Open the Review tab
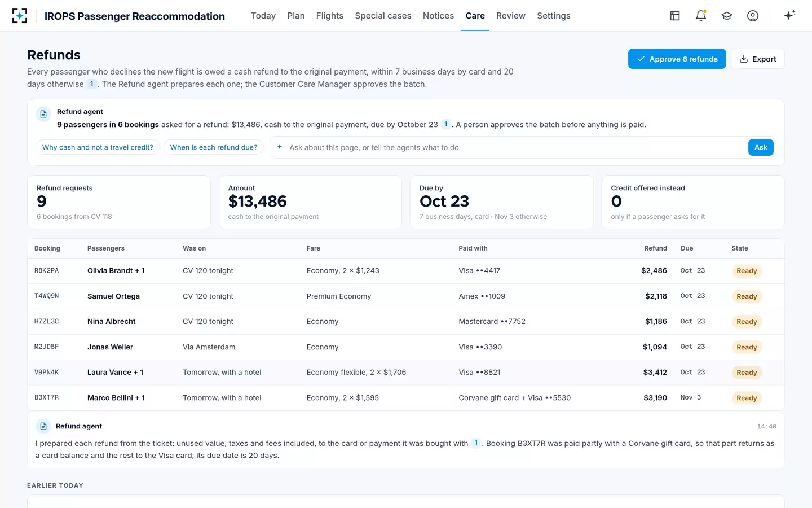 point(511,16)
